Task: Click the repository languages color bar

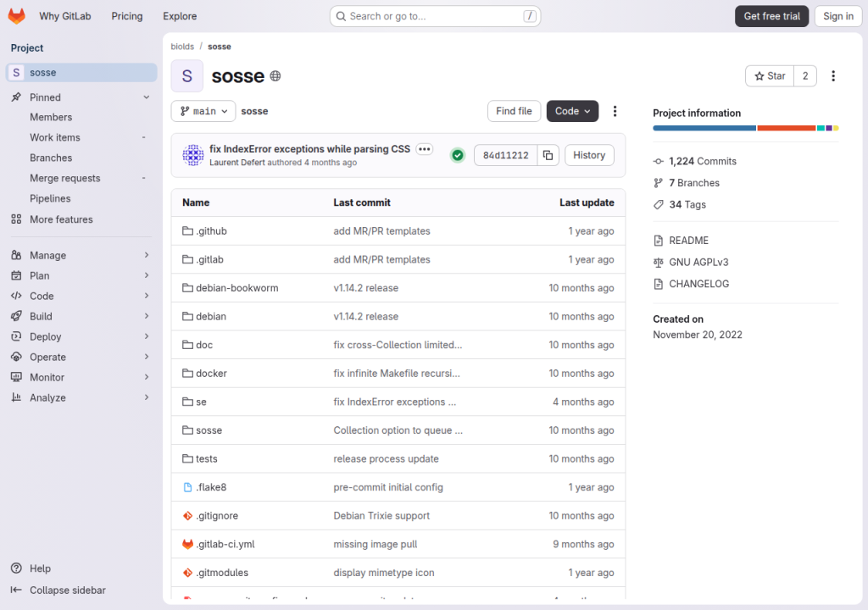Action: coord(746,129)
